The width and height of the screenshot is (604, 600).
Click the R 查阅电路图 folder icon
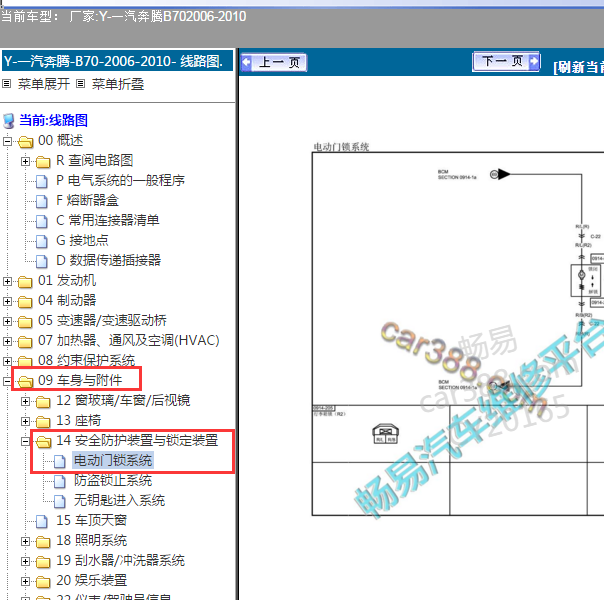click(x=43, y=162)
